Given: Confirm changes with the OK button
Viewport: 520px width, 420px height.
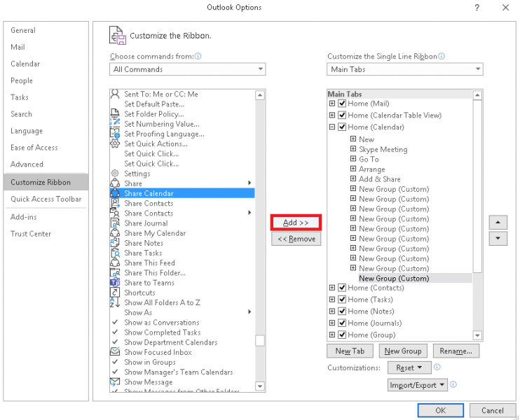Looking at the screenshot, I should point(440,411).
